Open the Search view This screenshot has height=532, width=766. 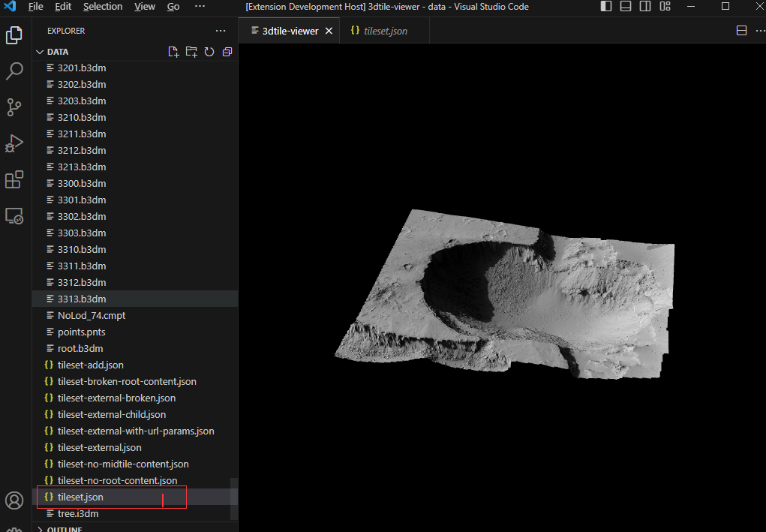coord(14,71)
